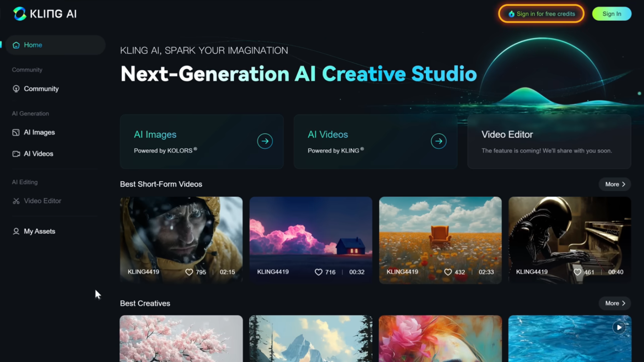Like the video with 795 hearts
This screenshot has width=644, height=362.
189,272
